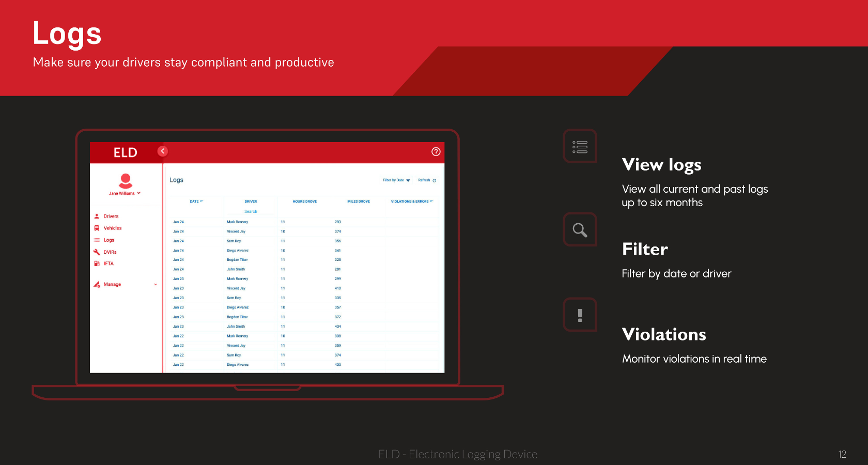The image size is (868, 465).
Task: Select Bogdan Titov in the Jan 24 row
Action: pyautogui.click(x=237, y=260)
